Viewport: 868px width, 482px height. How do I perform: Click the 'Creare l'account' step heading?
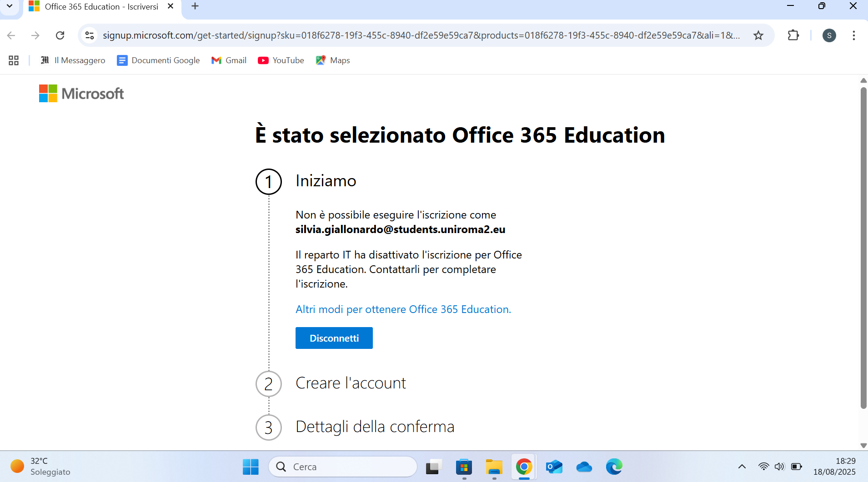(351, 383)
